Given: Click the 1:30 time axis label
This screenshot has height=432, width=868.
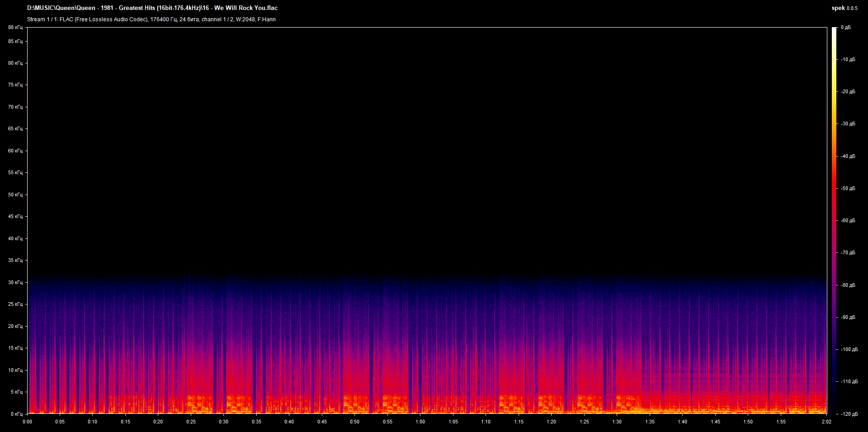Looking at the screenshot, I should (617, 422).
